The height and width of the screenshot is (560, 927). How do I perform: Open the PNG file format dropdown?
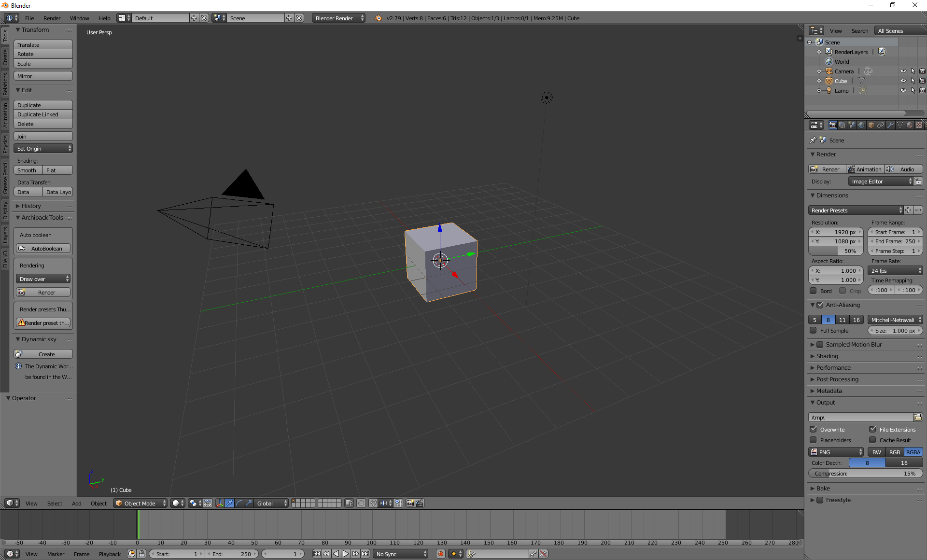(836, 452)
